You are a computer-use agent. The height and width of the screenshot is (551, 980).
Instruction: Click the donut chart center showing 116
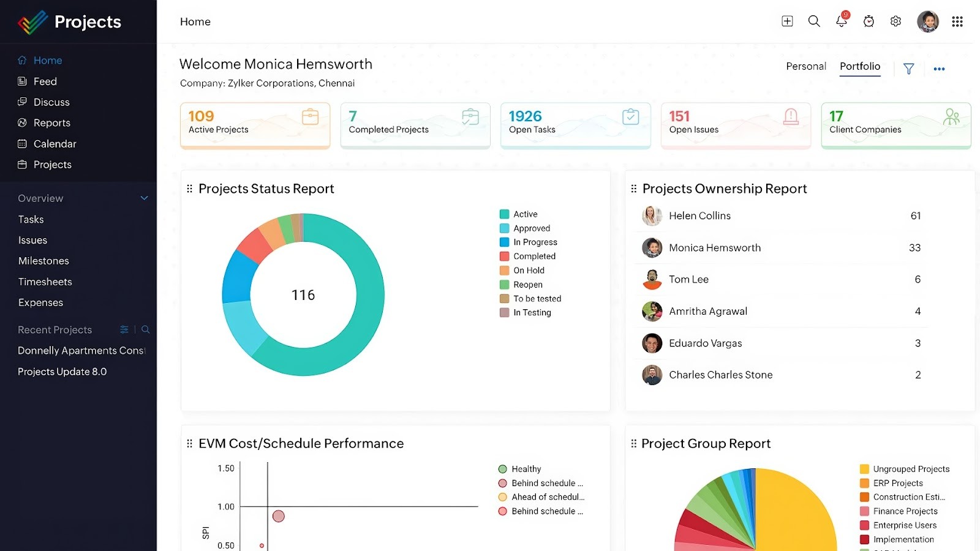303,294
